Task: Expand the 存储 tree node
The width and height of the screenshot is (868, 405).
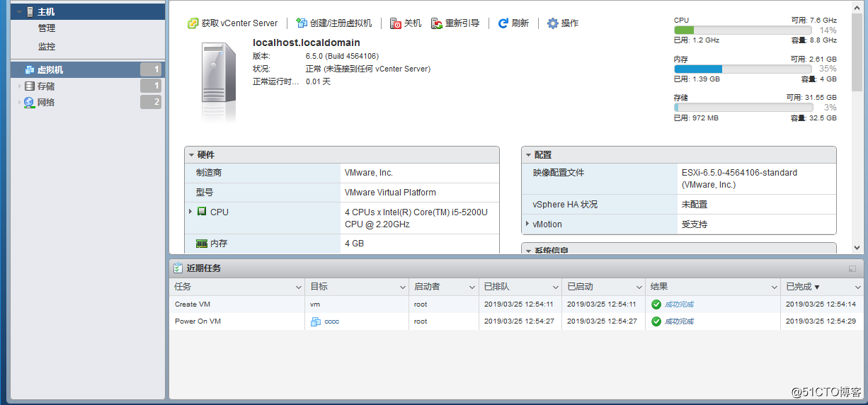Action: click(x=19, y=86)
